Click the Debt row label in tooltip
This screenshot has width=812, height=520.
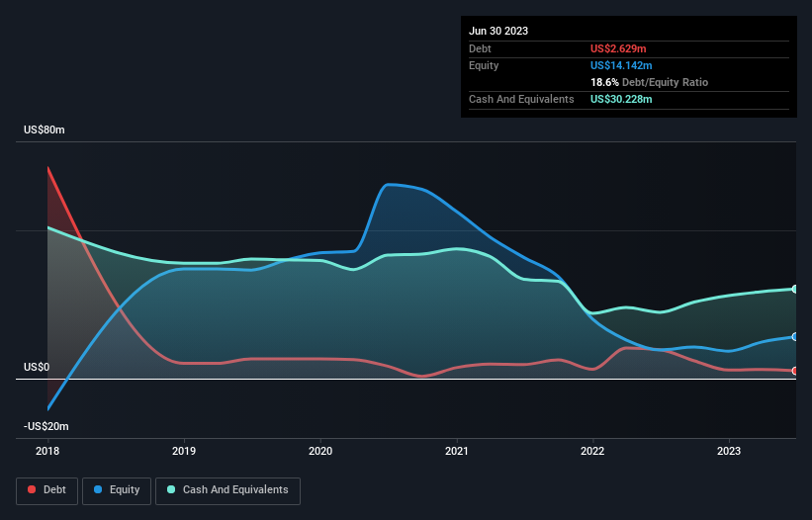pos(480,48)
